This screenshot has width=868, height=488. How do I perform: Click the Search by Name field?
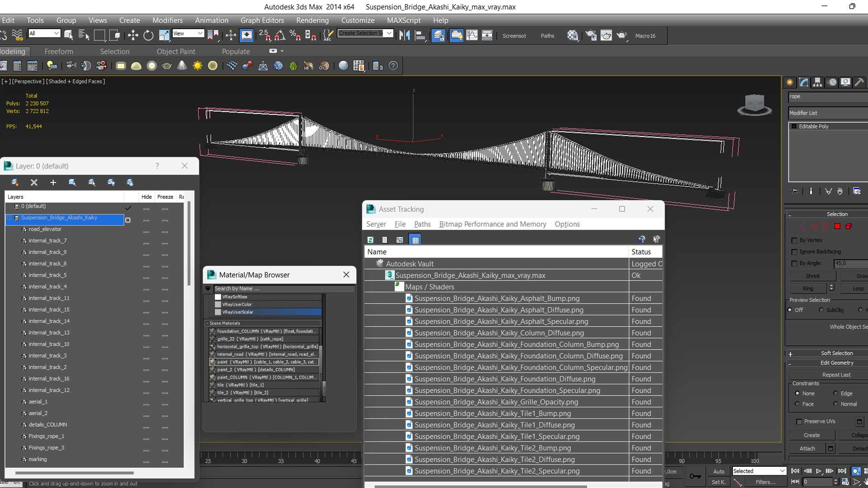[x=283, y=289]
